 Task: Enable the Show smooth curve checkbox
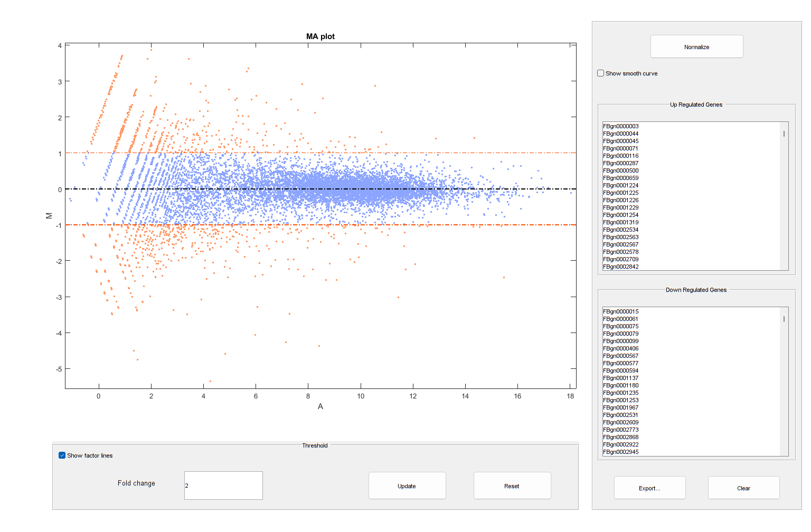pyautogui.click(x=601, y=73)
